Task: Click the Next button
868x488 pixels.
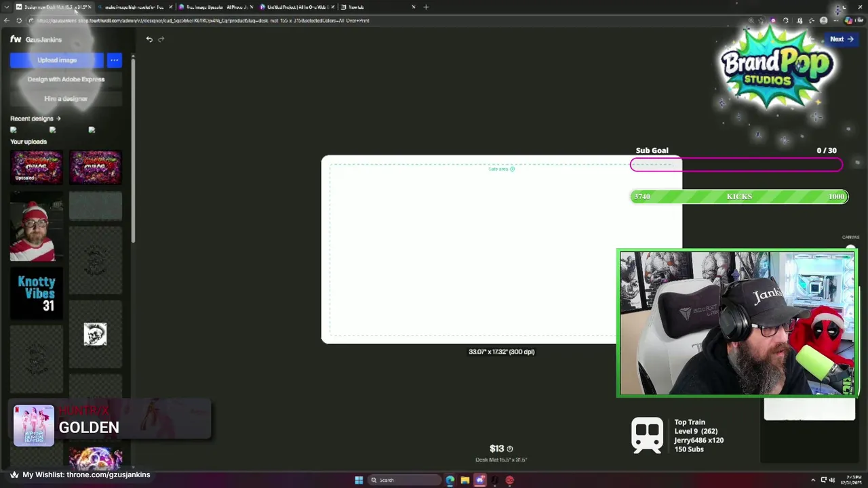Action: point(842,39)
